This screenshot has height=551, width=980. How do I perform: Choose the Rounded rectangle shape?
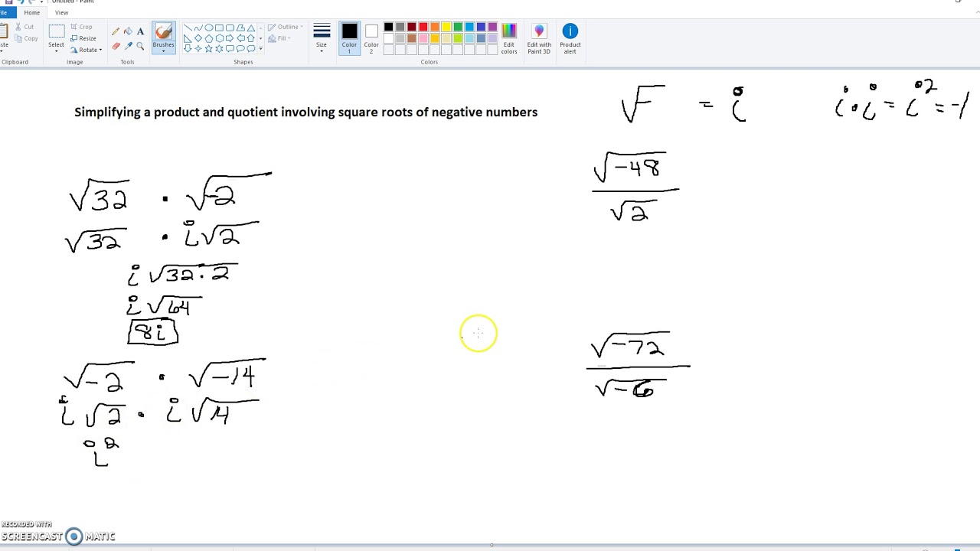[x=230, y=28]
